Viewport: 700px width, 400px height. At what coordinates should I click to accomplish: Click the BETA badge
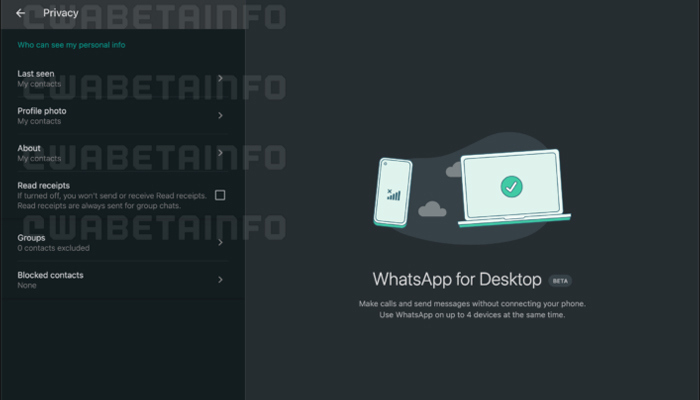click(560, 281)
